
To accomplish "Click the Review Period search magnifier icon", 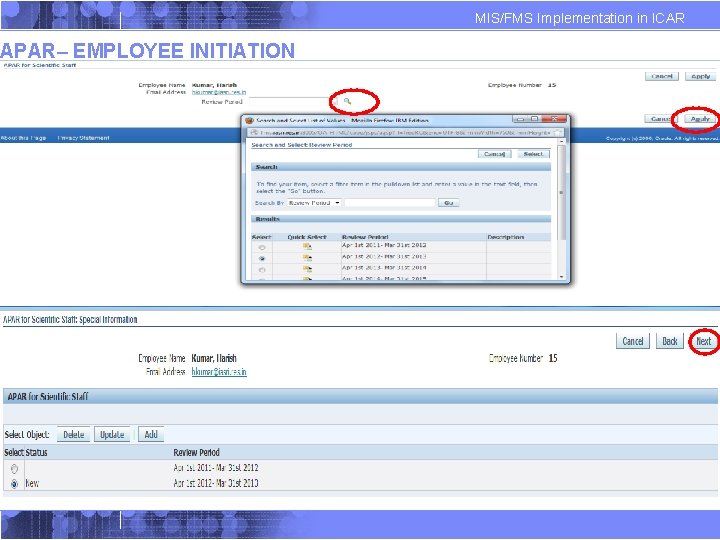I will [348, 101].
